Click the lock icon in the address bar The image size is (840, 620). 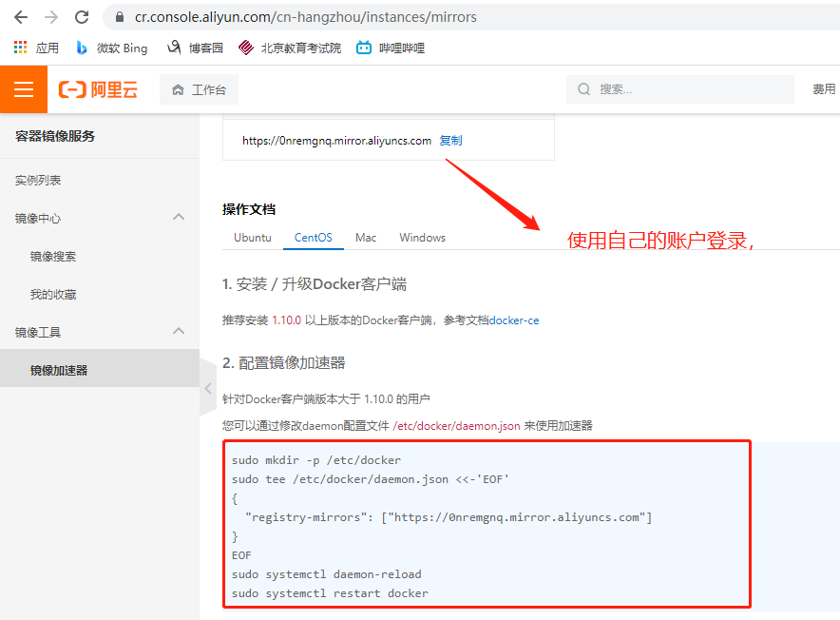click(120, 17)
